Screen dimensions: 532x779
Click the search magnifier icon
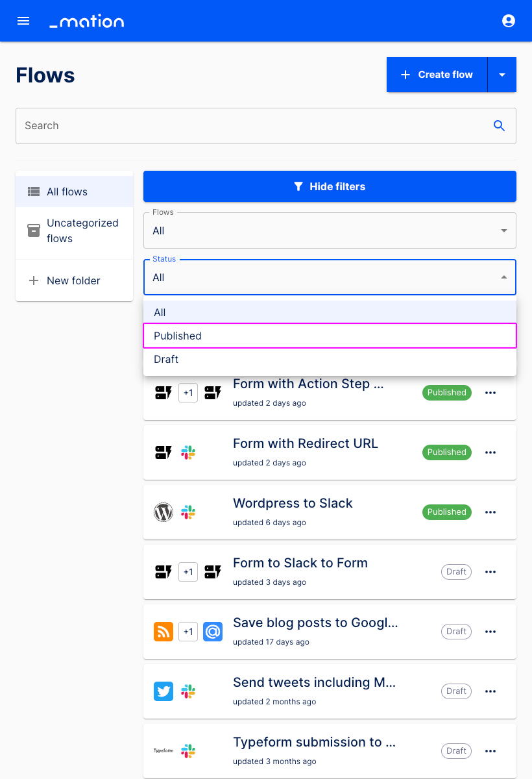point(499,126)
